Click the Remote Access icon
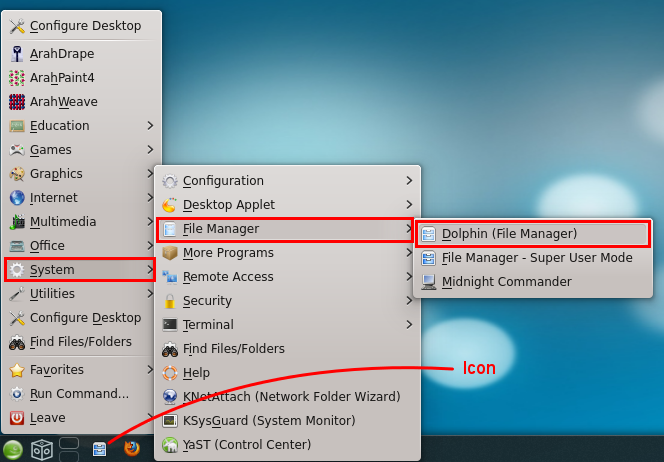The image size is (664, 462). tap(170, 277)
